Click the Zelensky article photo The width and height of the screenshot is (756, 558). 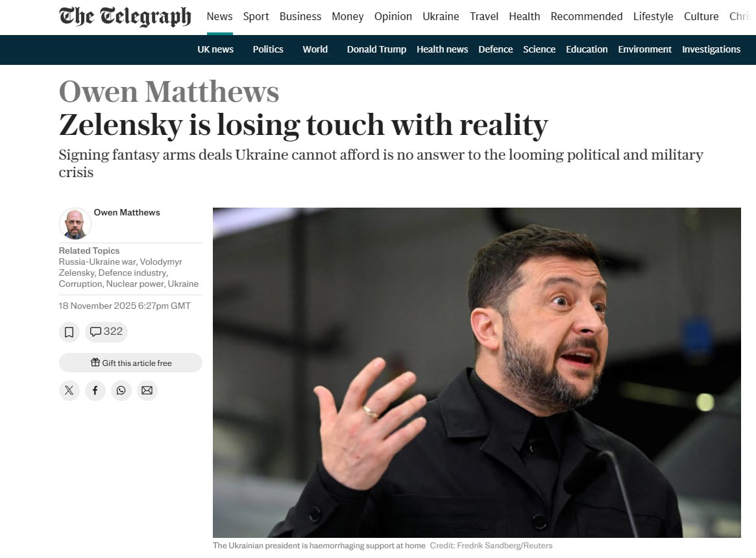click(x=477, y=372)
